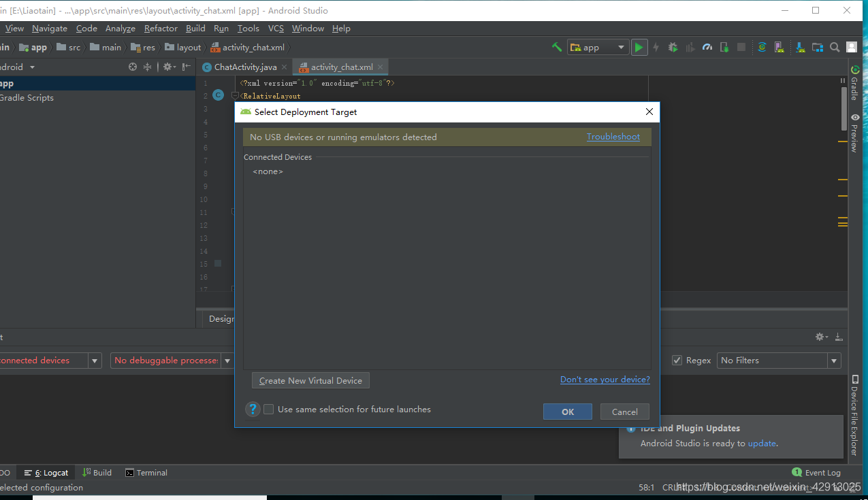This screenshot has height=500, width=868.
Task: Open the Preview side panel tab
Action: 855,132
